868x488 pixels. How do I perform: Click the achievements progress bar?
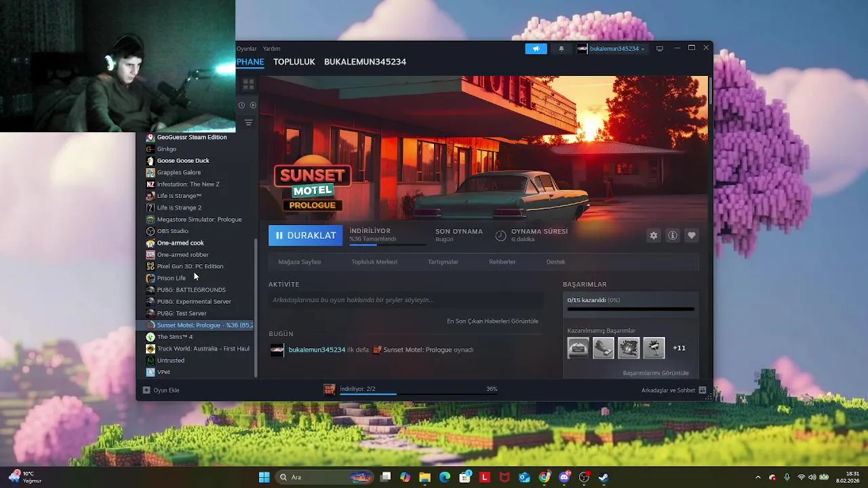[x=631, y=309]
